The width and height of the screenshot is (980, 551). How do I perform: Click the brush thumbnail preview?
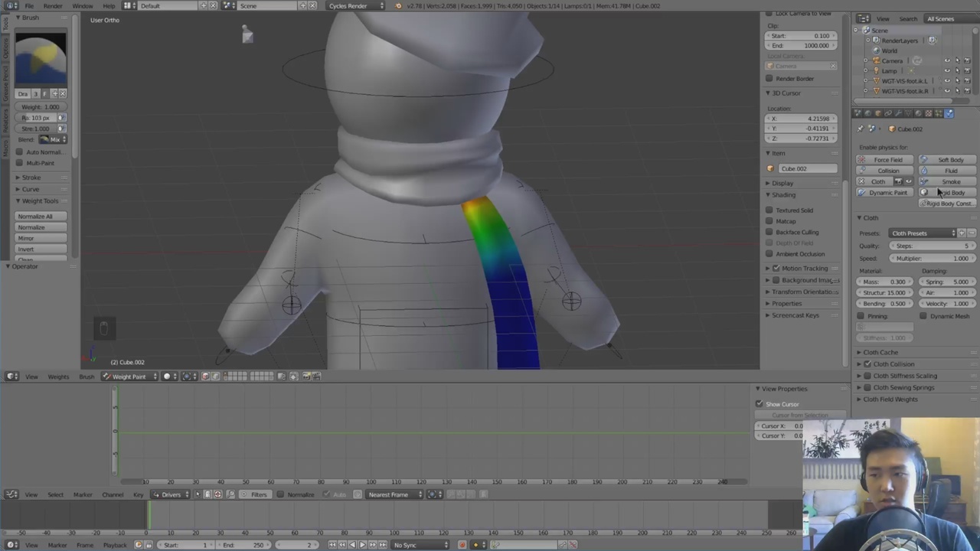(41, 57)
